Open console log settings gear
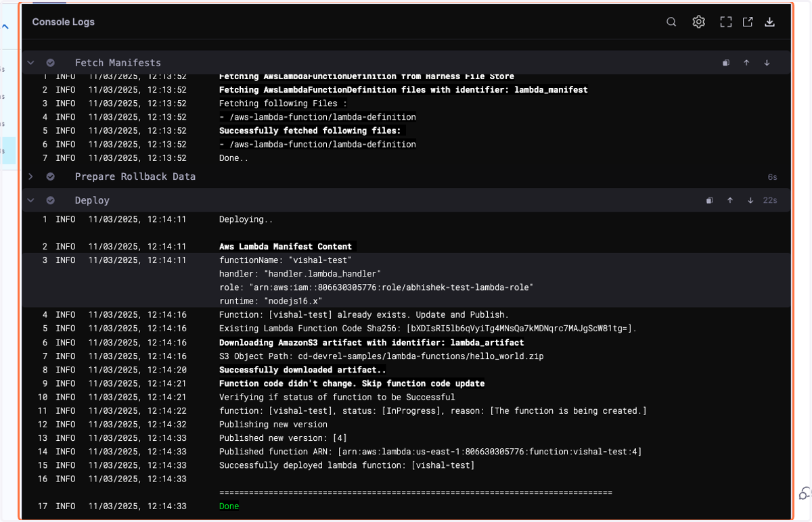Screen dimensions: 812x522 (x=698, y=22)
